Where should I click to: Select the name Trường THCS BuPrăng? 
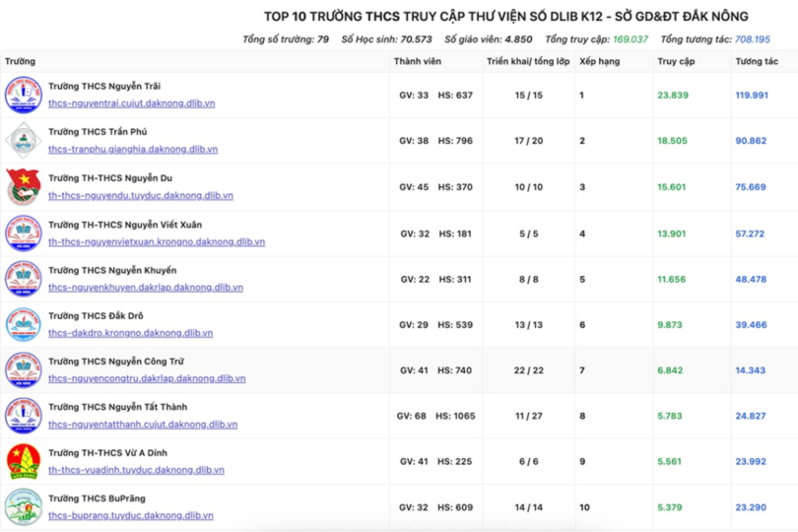97,499
